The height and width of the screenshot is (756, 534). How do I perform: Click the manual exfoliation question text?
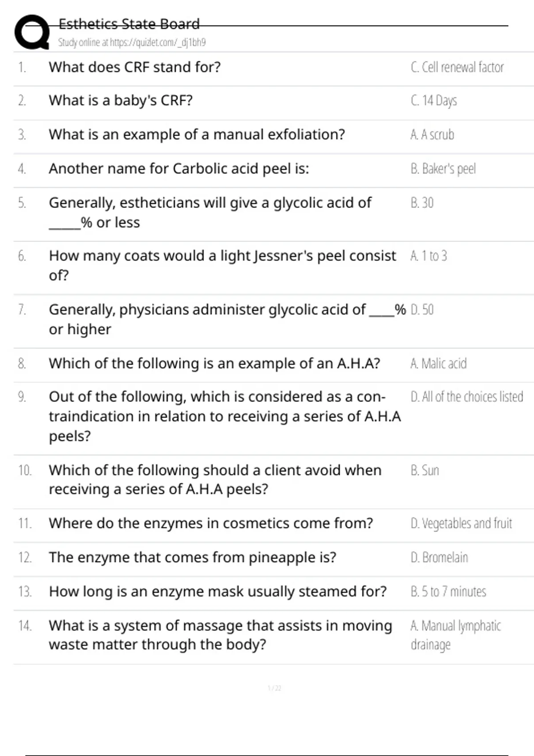tap(197, 134)
